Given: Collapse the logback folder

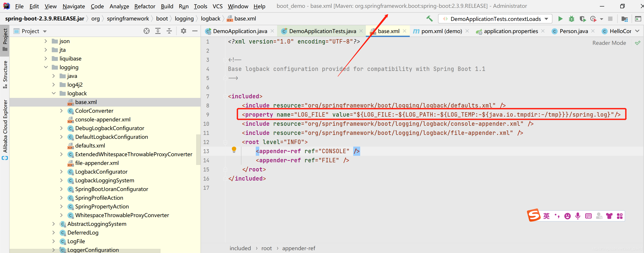Looking at the screenshot, I should pos(54,93).
